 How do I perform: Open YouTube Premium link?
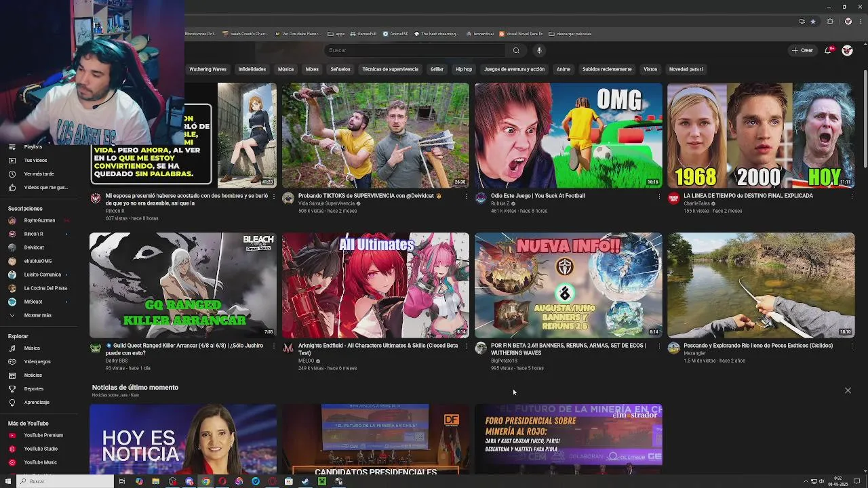coord(43,435)
